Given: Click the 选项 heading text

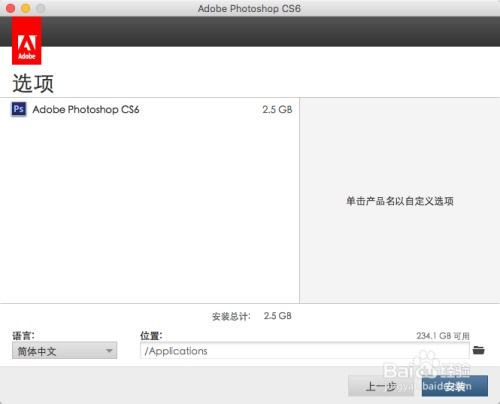Looking at the screenshot, I should [33, 83].
